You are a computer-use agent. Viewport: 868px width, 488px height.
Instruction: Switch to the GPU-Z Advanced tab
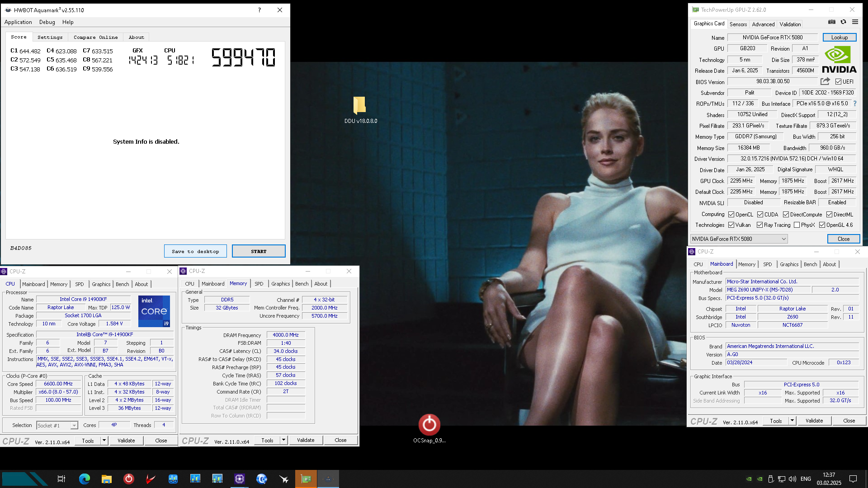(763, 24)
